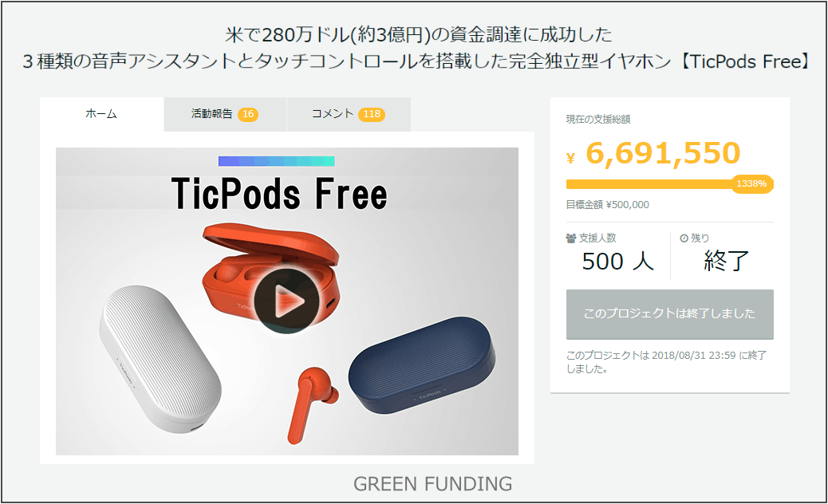Click the 6,691,550 funding total
This screenshot has height=504, width=828.
coord(663,153)
